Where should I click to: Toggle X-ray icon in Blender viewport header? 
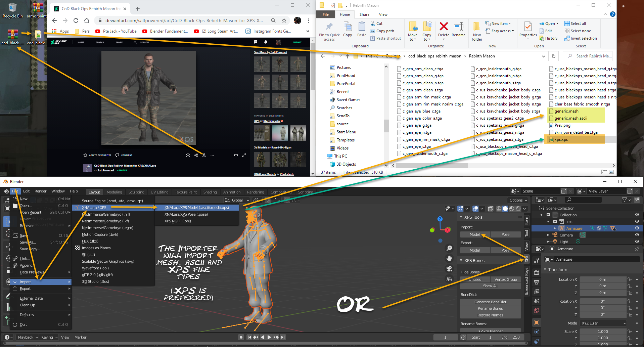[x=491, y=209]
